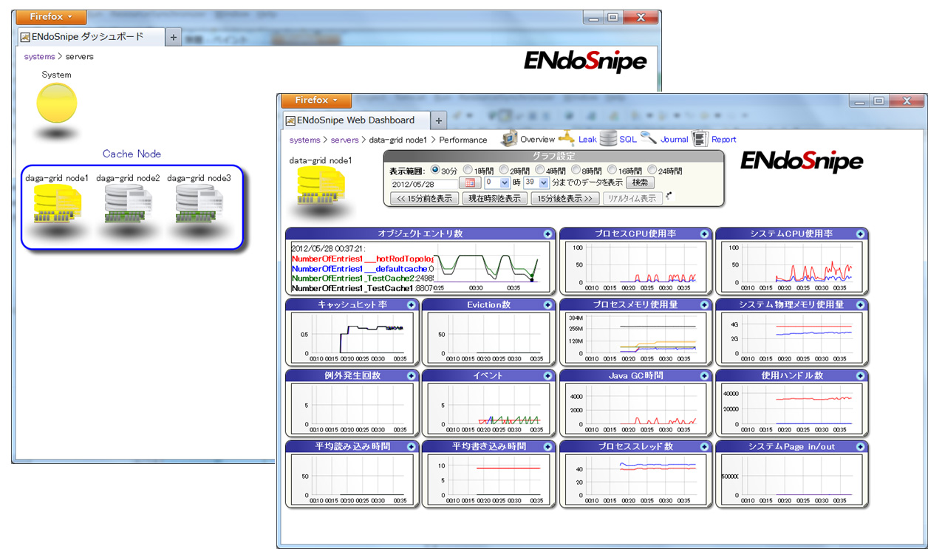Click the Cache Node group heading
This screenshot has height=560, width=942.
tap(132, 154)
